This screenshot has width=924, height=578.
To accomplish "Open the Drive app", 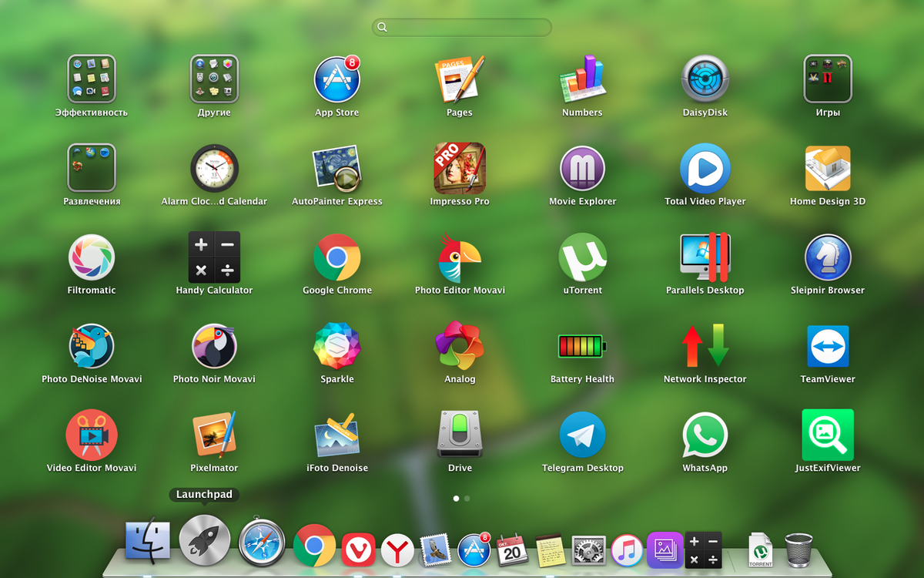I will point(460,434).
